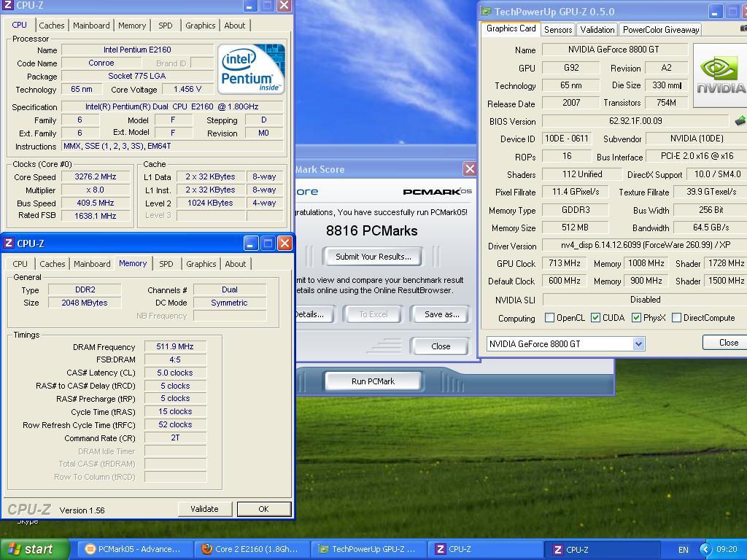Switch to PCMark05 Advanced taskbar window

(134, 549)
